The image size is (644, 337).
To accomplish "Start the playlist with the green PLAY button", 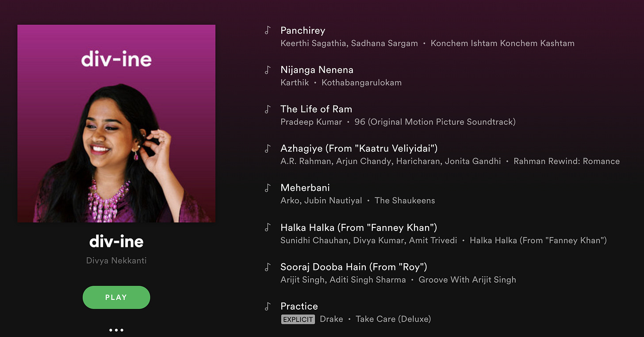I will [116, 297].
